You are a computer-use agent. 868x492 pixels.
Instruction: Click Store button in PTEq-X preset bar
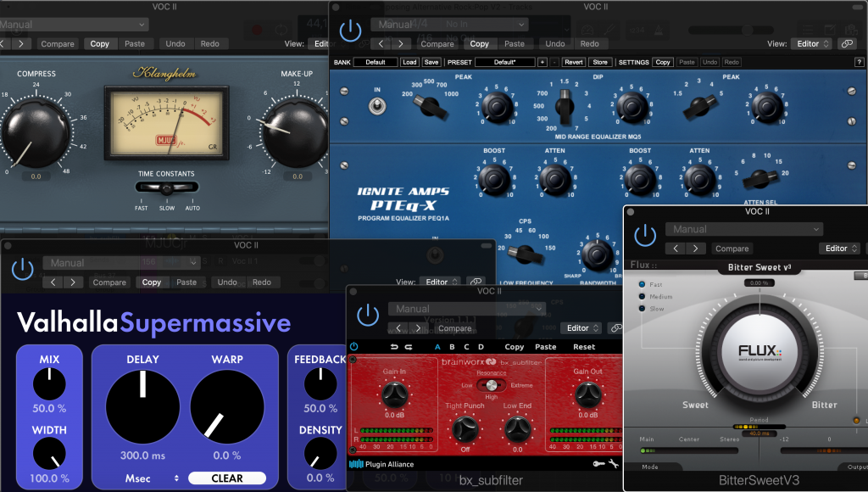(x=600, y=62)
